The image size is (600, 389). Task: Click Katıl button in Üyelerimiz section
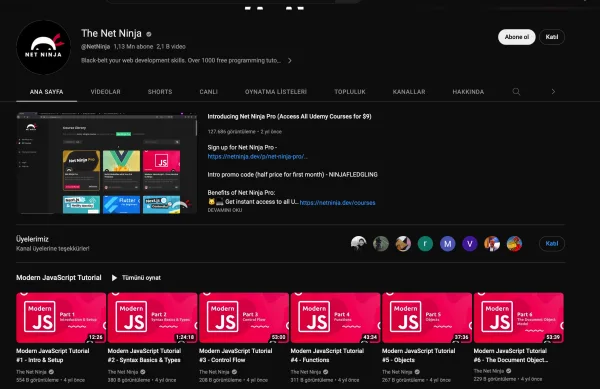tap(552, 244)
